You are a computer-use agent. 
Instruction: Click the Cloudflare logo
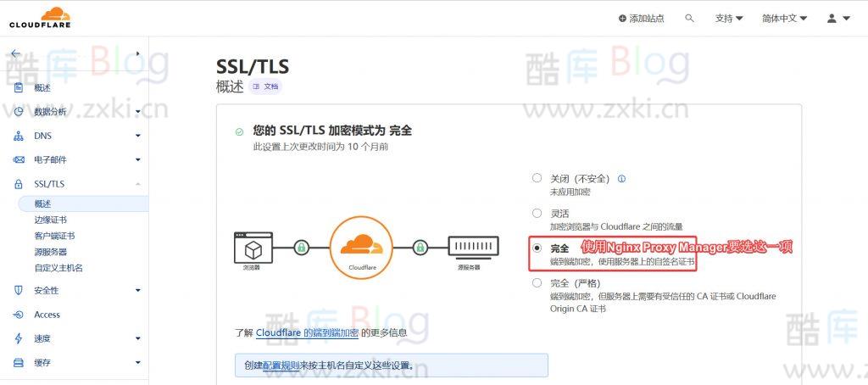(40, 18)
